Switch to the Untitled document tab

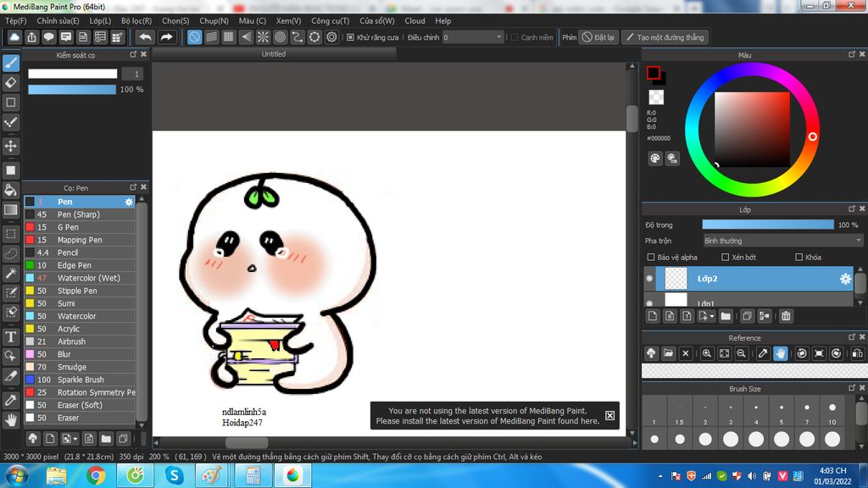[274, 54]
